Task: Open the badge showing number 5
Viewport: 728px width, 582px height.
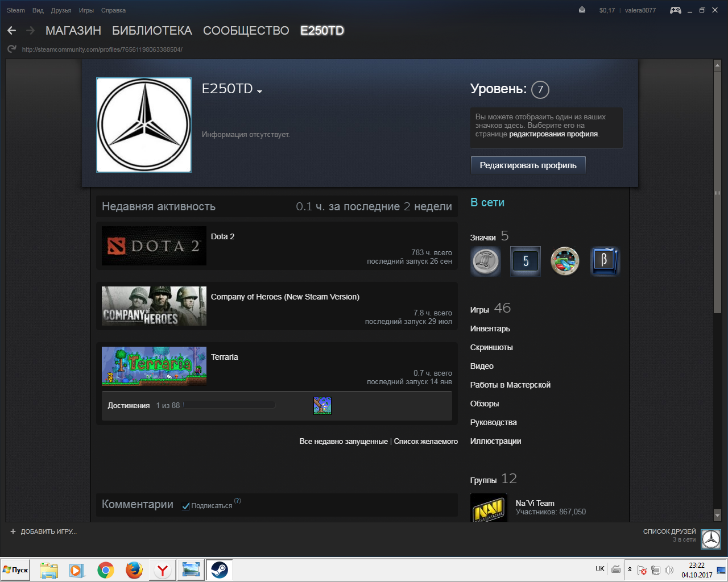Action: (x=526, y=261)
